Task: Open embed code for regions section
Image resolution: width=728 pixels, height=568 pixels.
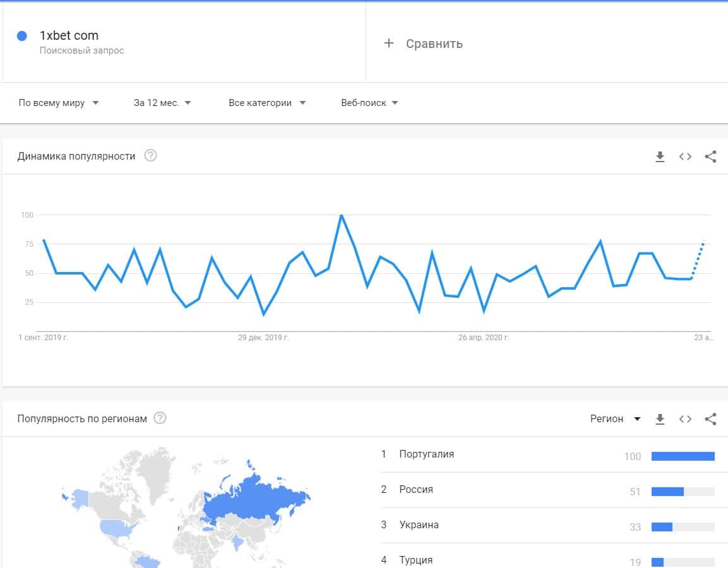Action: pos(685,419)
